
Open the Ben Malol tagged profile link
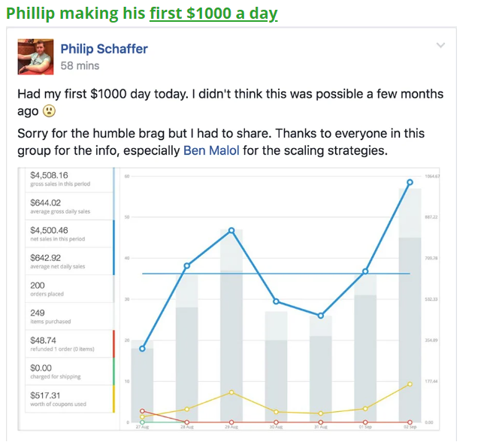pyautogui.click(x=211, y=150)
